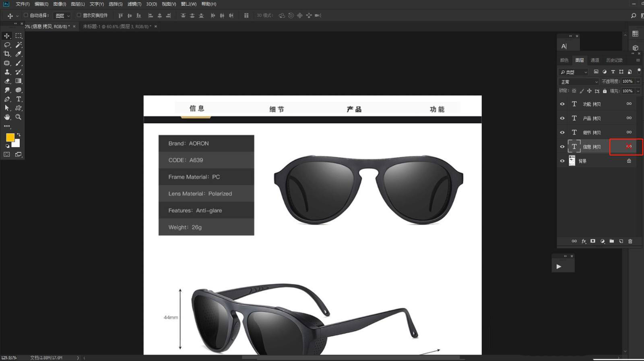Select the Crop tool
The image size is (644, 361).
7,54
